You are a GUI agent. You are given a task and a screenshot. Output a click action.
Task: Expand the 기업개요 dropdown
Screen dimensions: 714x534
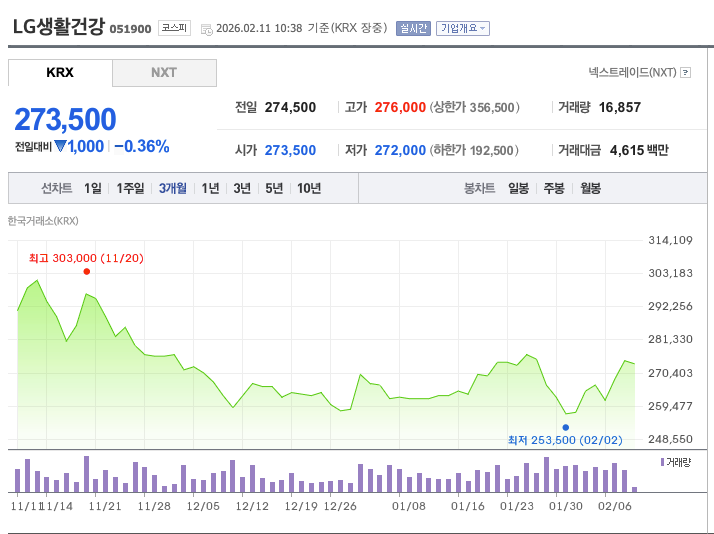click(463, 28)
